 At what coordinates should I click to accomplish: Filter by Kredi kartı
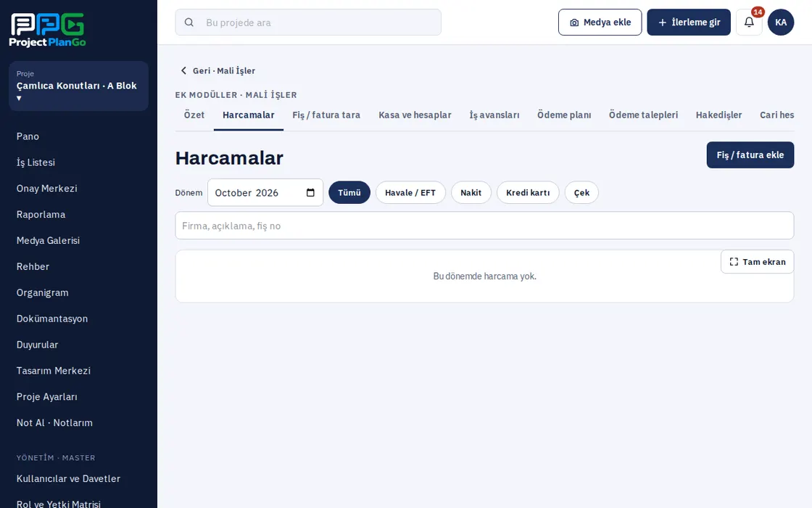click(528, 192)
